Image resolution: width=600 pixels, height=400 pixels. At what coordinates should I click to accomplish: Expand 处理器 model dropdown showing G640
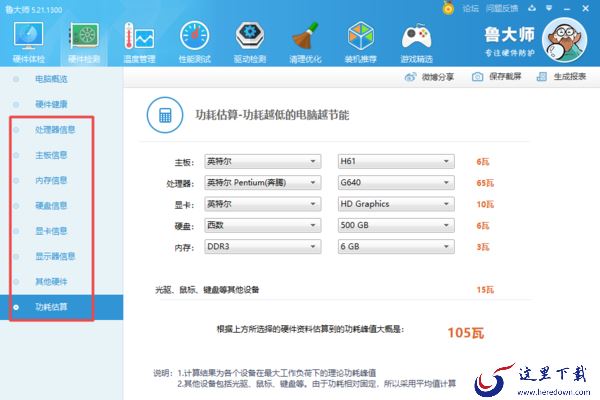[396, 183]
